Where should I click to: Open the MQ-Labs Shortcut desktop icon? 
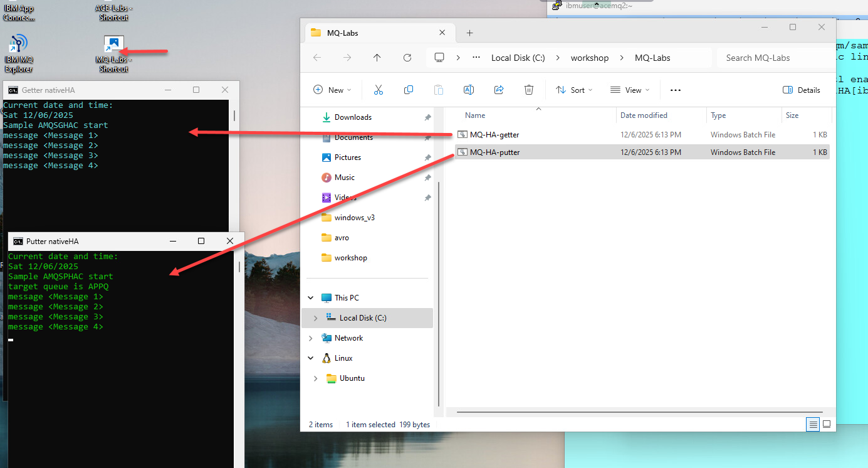point(113,54)
